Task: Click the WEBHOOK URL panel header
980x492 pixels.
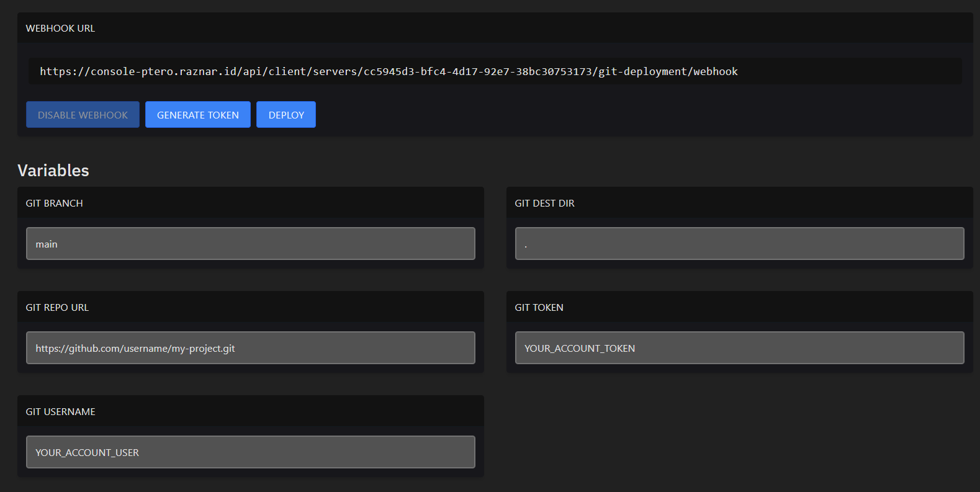Action: (x=60, y=29)
